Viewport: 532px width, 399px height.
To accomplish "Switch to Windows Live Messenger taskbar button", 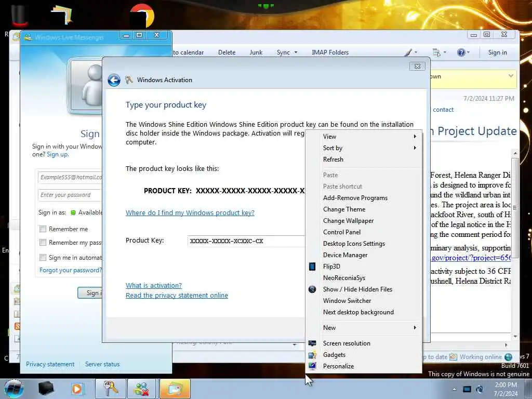I will (142, 389).
